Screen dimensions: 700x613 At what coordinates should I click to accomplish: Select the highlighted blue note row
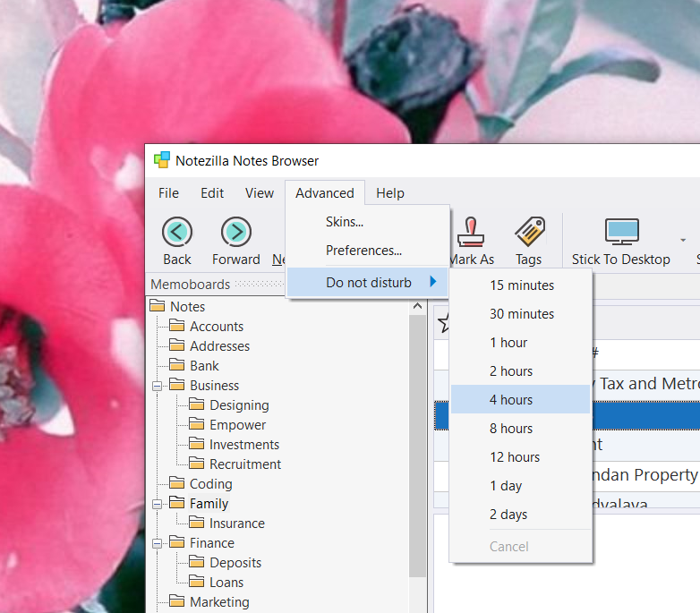coord(646,415)
